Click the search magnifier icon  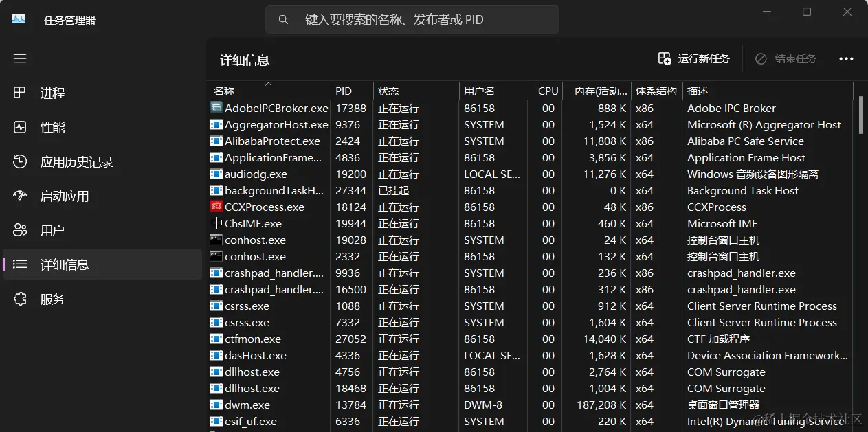(x=283, y=20)
